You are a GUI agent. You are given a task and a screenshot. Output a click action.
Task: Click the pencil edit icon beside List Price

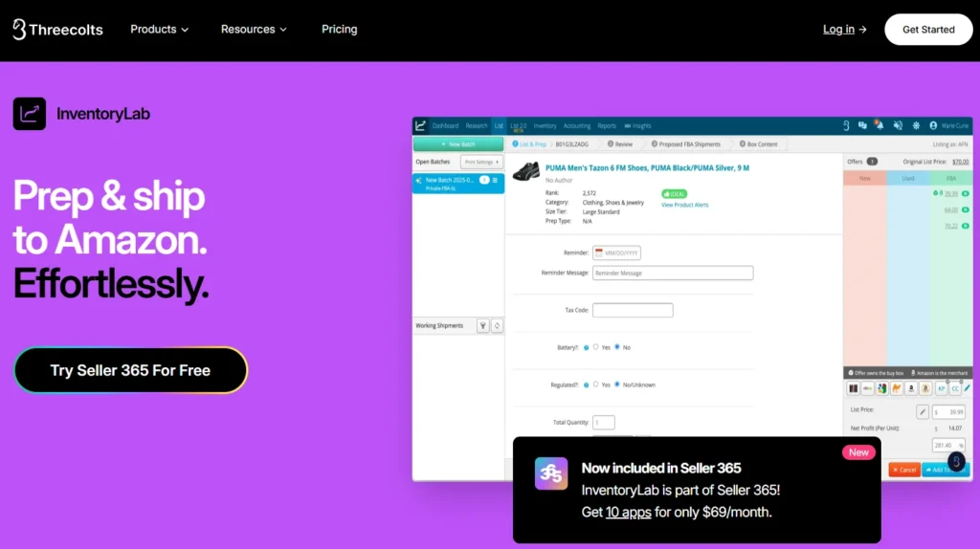click(x=923, y=411)
